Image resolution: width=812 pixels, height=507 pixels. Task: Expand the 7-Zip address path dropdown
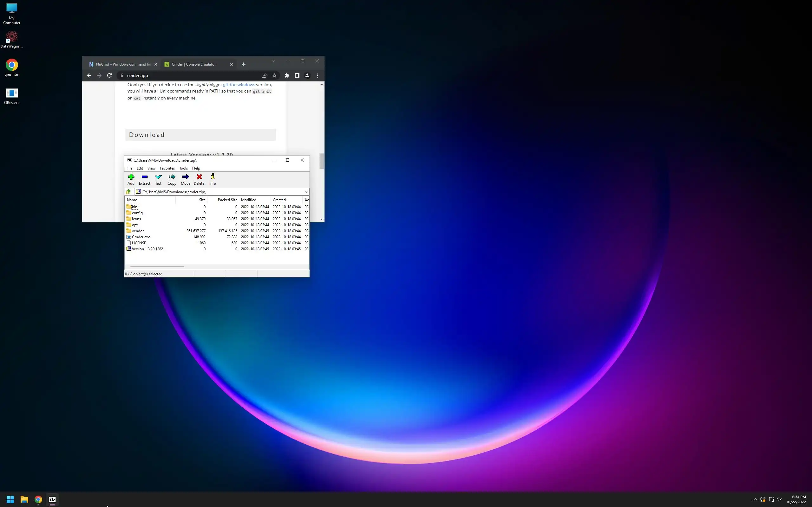[306, 192]
